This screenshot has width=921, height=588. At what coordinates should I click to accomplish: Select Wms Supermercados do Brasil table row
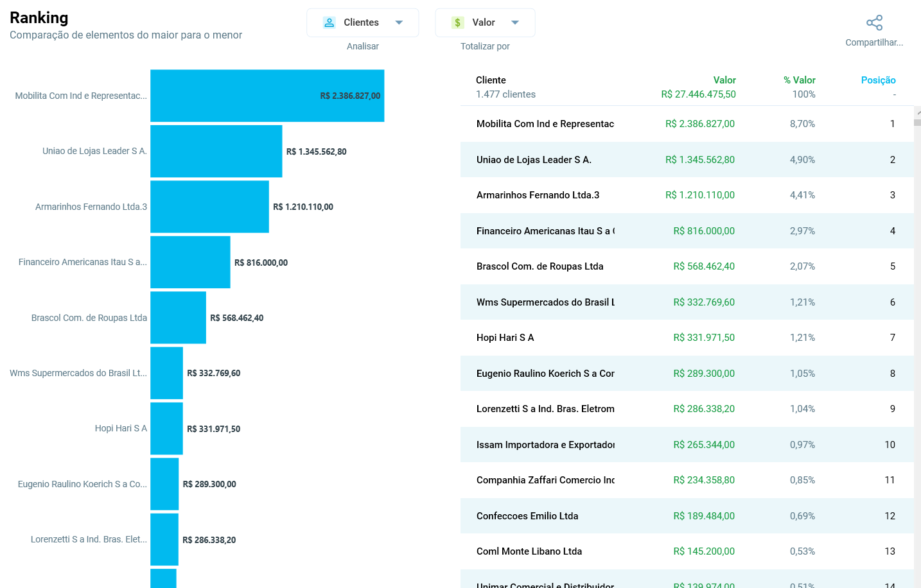coord(687,302)
